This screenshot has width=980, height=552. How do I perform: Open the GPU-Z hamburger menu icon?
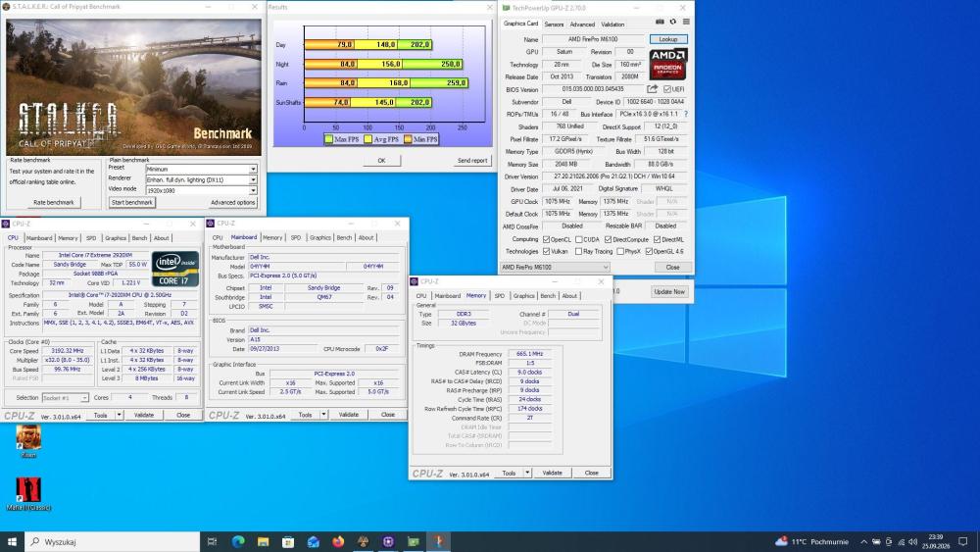[x=686, y=22]
